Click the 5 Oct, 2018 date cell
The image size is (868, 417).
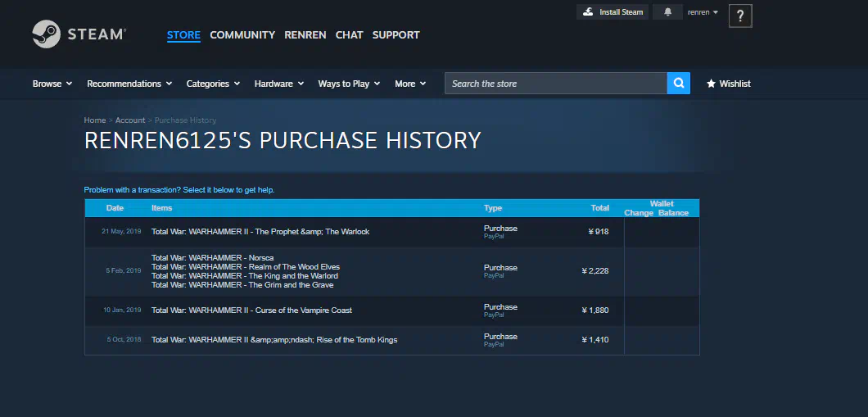[124, 339]
